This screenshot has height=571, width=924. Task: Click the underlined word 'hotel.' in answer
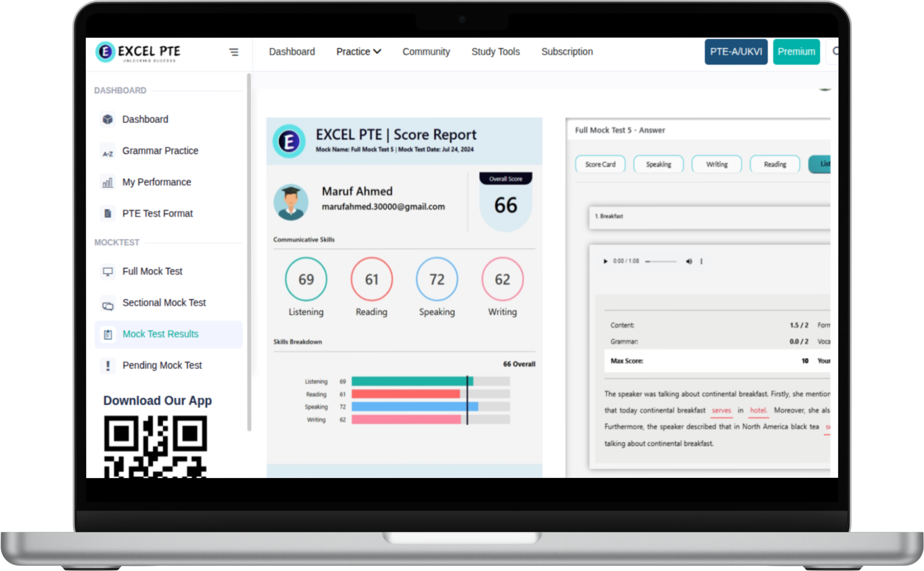pos(758,410)
